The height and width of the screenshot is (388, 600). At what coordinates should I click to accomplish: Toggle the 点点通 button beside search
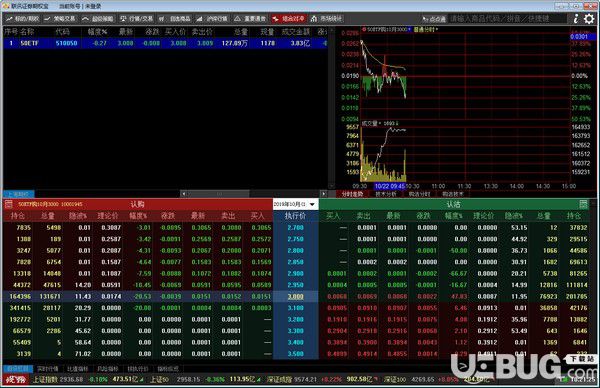pyautogui.click(x=434, y=19)
